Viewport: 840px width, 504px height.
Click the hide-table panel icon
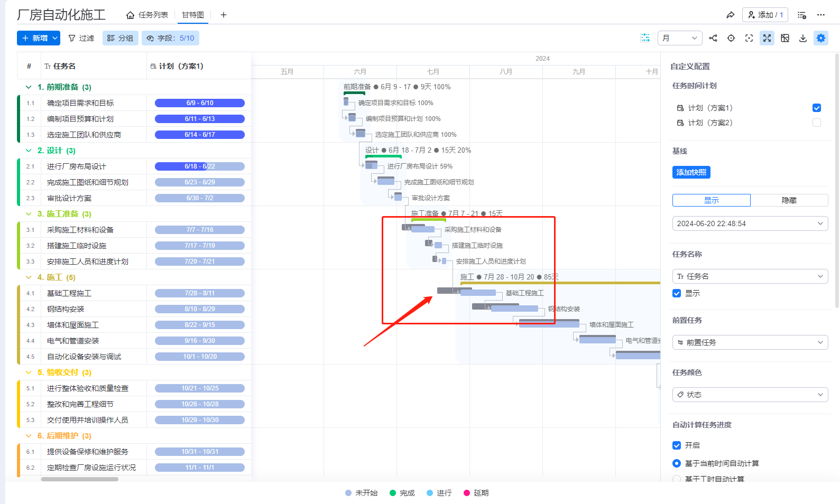point(785,38)
